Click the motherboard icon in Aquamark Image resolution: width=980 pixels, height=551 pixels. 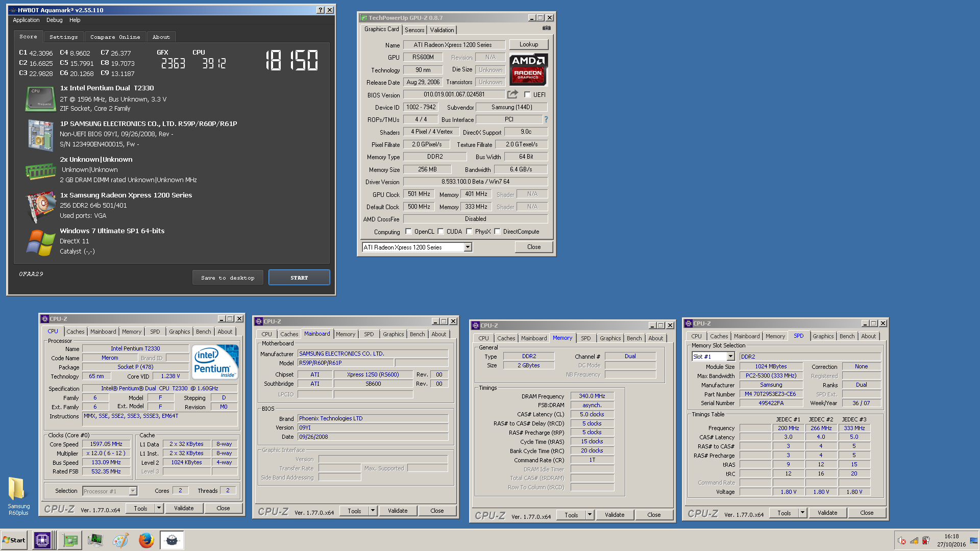coord(40,135)
